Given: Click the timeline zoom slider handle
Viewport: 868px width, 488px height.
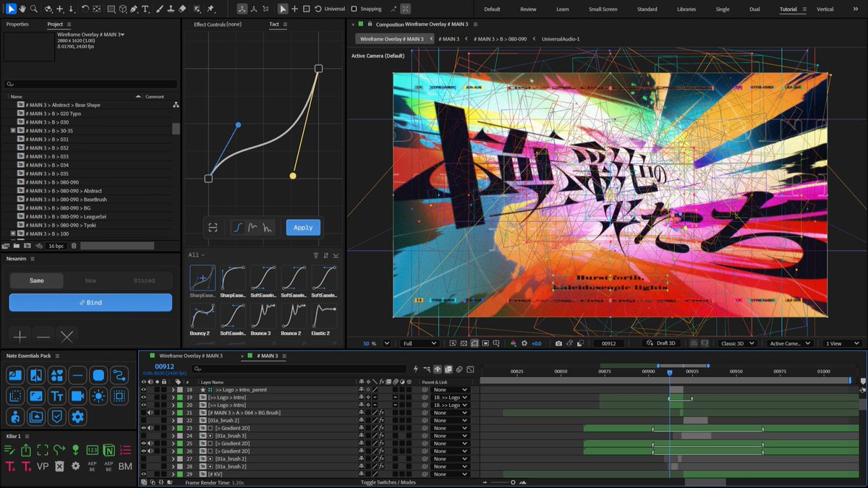Looking at the screenshot, I should pyautogui.click(x=513, y=482).
